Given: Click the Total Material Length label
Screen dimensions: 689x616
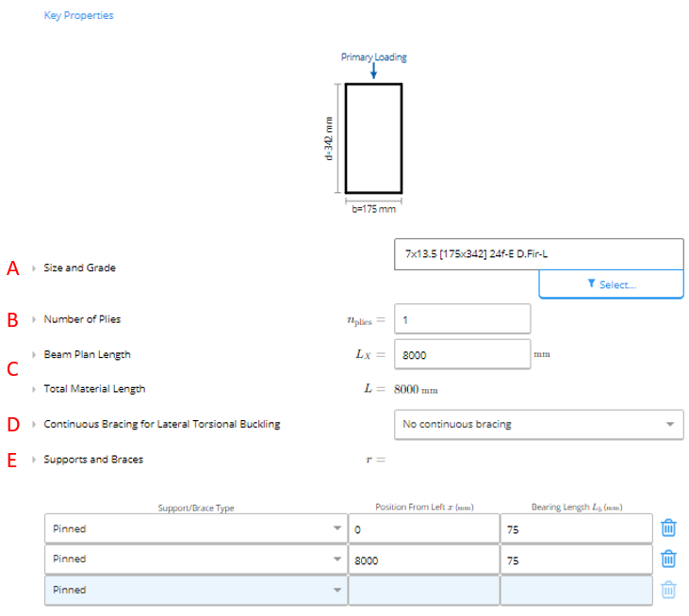Looking at the screenshot, I should (94, 389).
